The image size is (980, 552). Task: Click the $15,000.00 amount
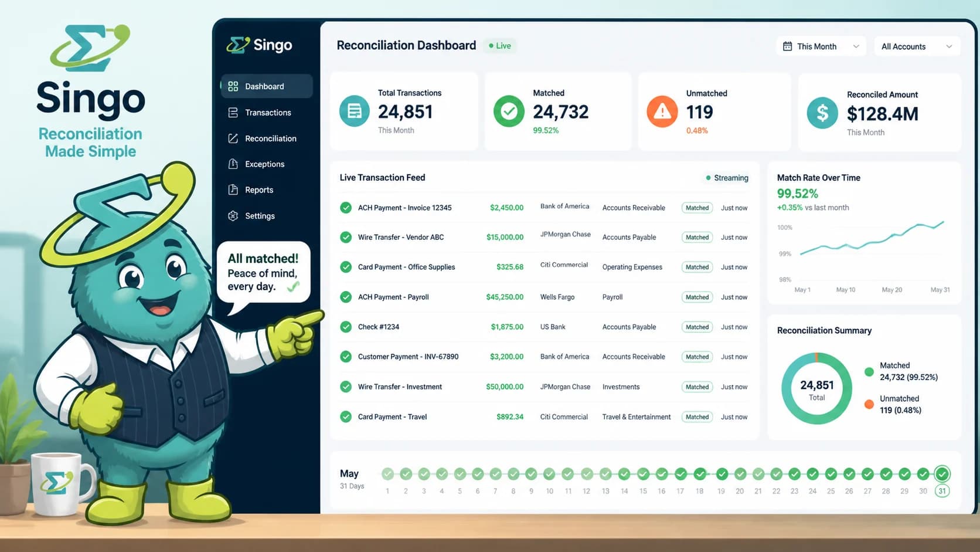point(505,237)
